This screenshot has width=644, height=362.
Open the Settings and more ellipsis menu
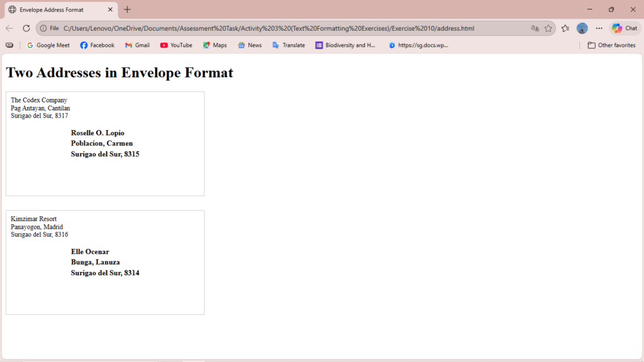pyautogui.click(x=599, y=28)
